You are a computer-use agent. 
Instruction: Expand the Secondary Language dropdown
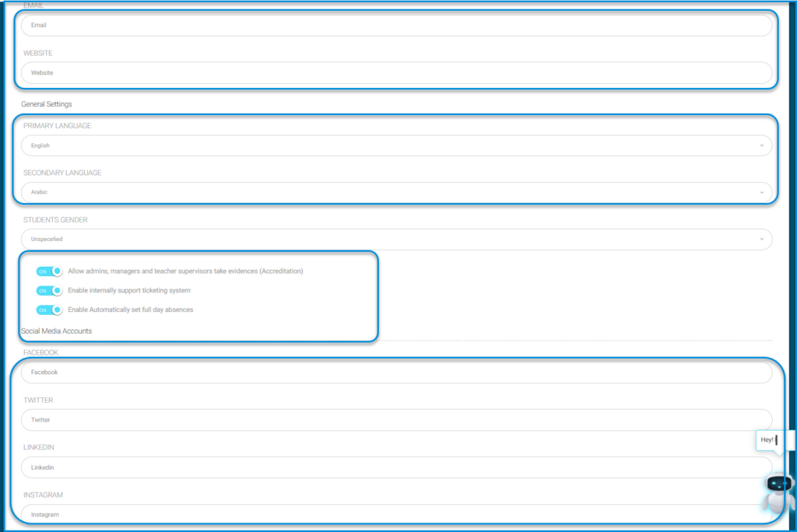396,193
